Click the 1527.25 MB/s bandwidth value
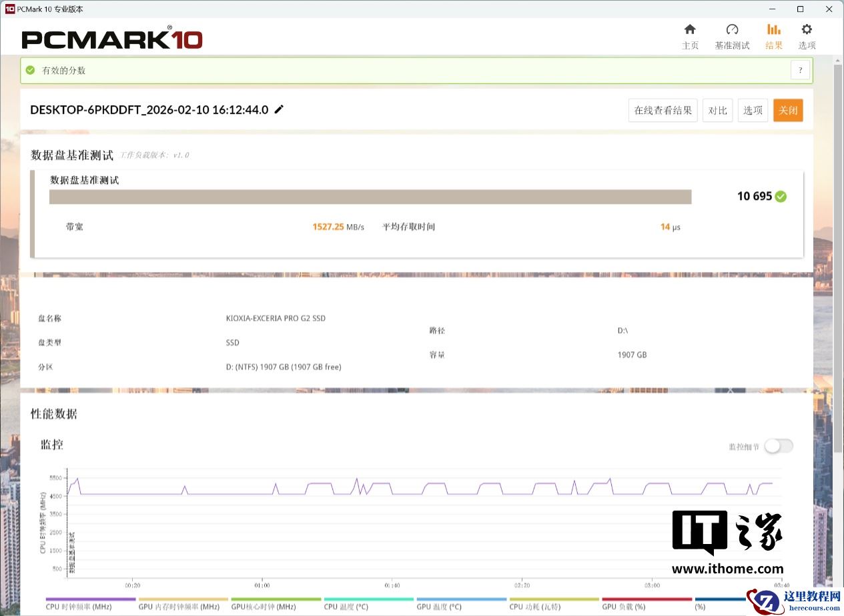844x616 pixels. (x=338, y=227)
